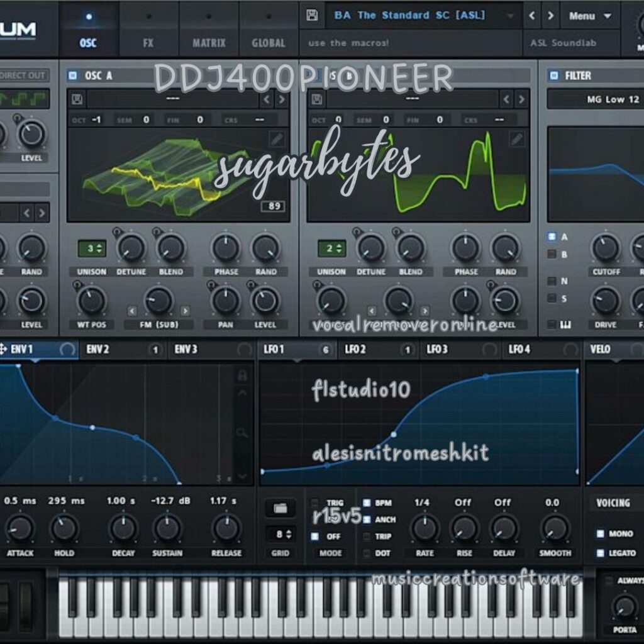
Task: Click the preset save floppy icon
Action: tap(312, 16)
